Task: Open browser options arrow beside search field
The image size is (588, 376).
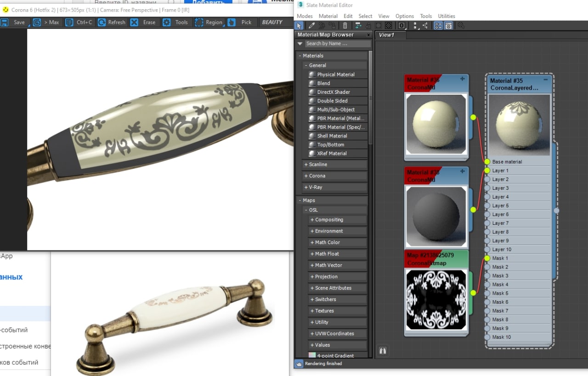Action: [x=300, y=44]
